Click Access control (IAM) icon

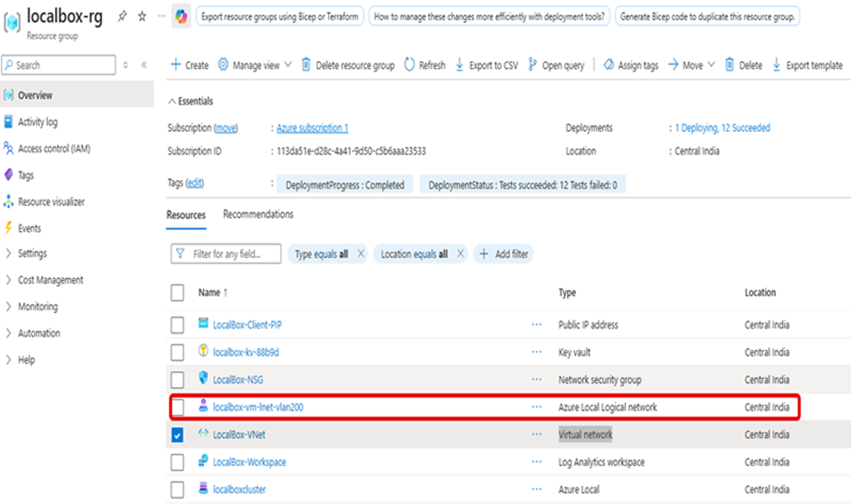click(8, 148)
